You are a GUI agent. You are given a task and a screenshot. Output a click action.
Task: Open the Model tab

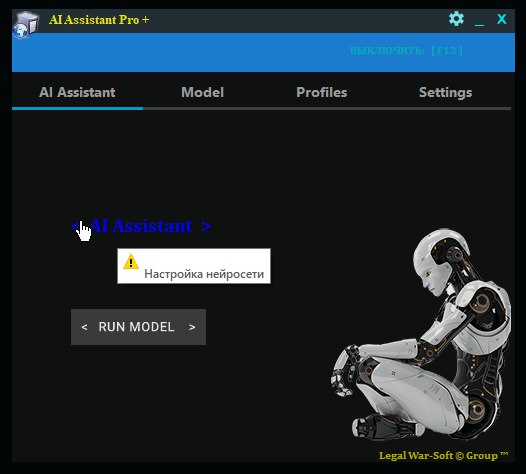(x=202, y=92)
